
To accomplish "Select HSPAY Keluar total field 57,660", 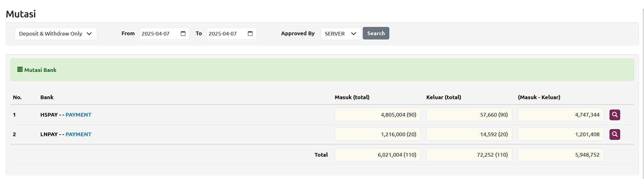I will [469, 115].
